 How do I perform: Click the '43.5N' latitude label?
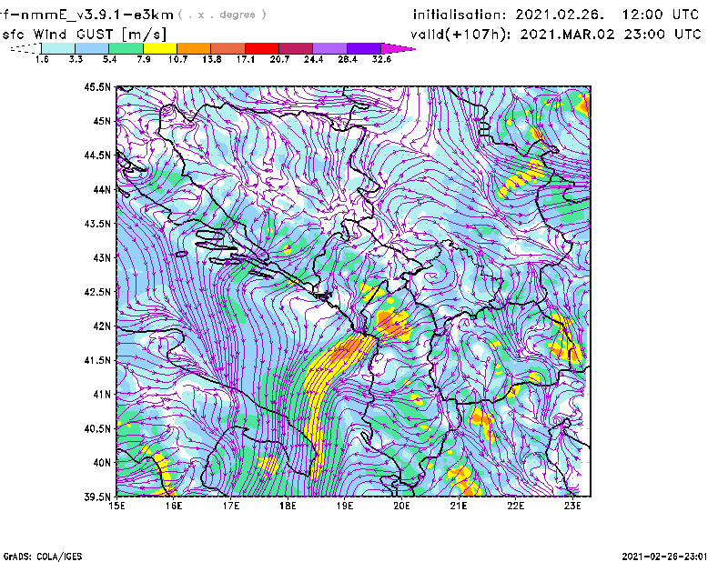(x=97, y=224)
